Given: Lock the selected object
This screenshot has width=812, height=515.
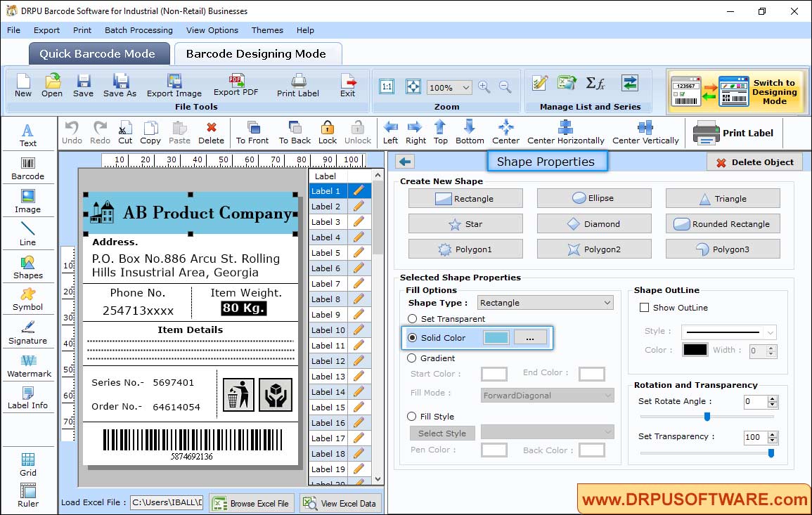Looking at the screenshot, I should click(328, 133).
